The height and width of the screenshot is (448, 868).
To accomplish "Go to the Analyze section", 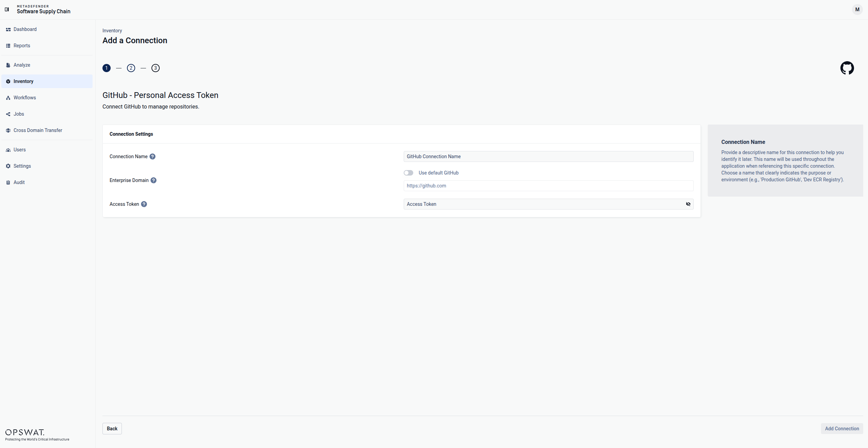I will (47, 65).
